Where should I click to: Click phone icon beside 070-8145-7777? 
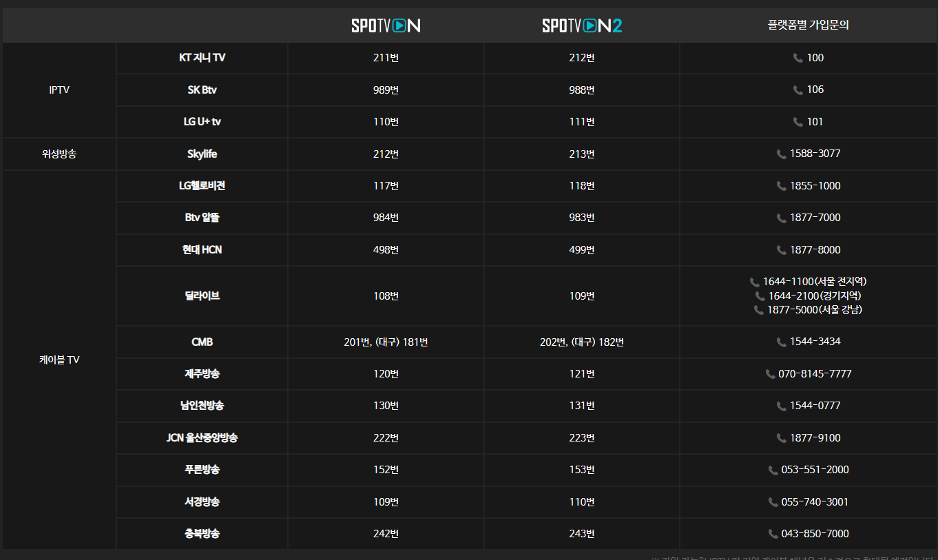[x=770, y=374]
